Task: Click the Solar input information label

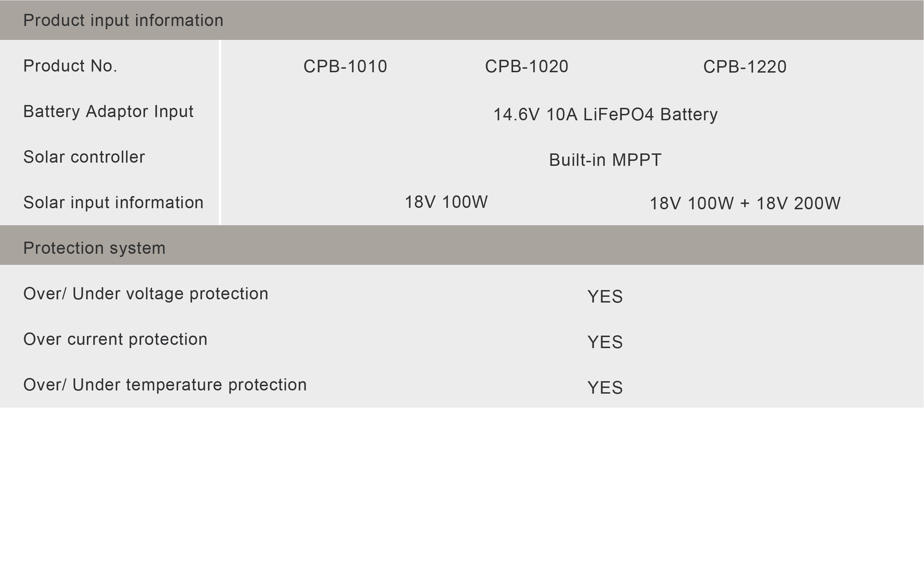Action: (113, 203)
